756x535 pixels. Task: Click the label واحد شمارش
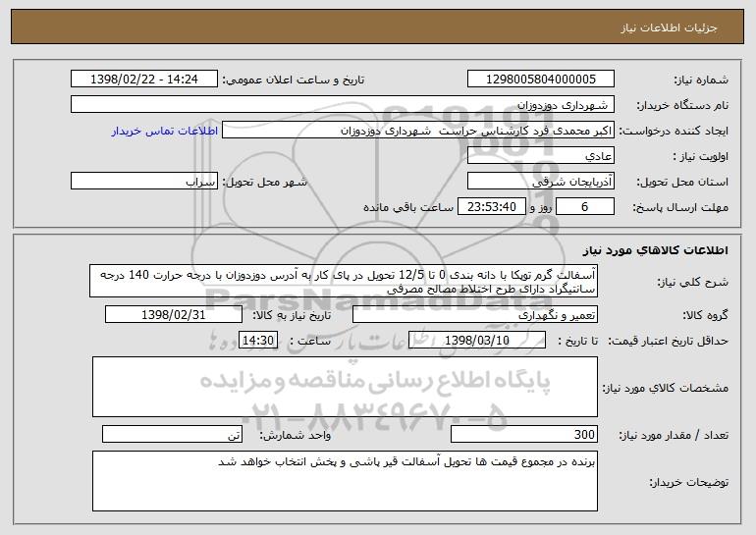pos(296,435)
